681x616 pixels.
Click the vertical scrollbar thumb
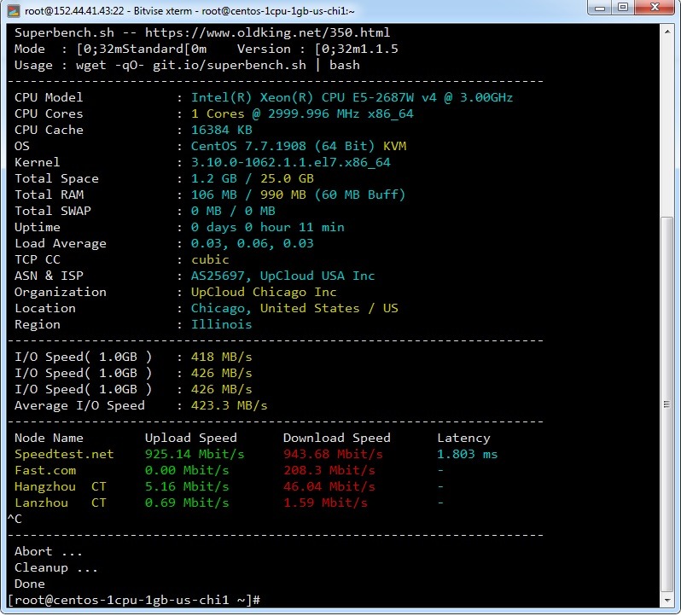click(667, 401)
